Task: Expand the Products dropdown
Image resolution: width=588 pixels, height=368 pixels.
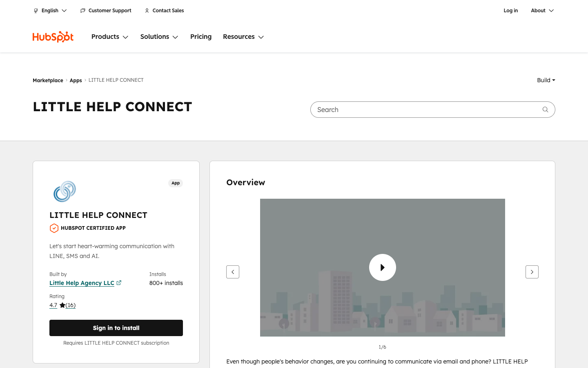Action: 109,37
